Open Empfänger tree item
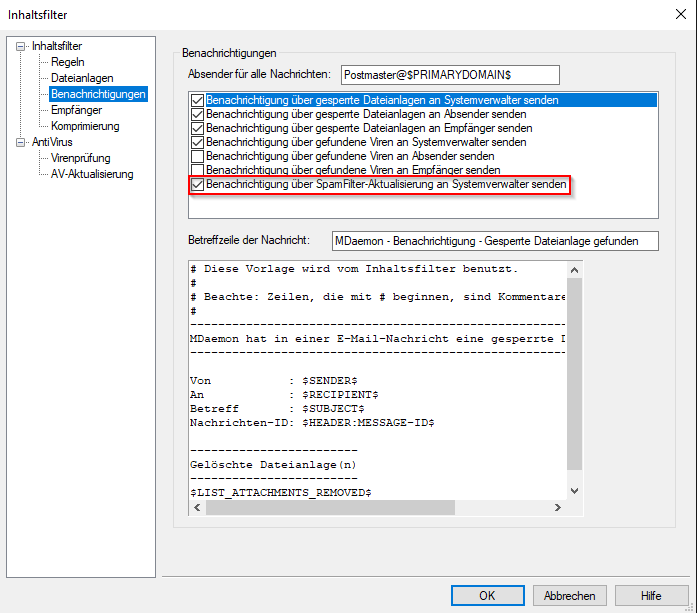The image size is (697, 613). (x=76, y=110)
